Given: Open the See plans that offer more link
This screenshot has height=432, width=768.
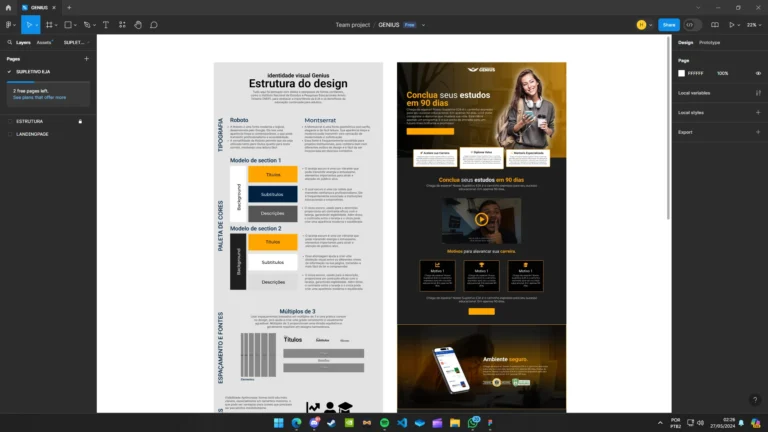Looking at the screenshot, I should [40, 97].
